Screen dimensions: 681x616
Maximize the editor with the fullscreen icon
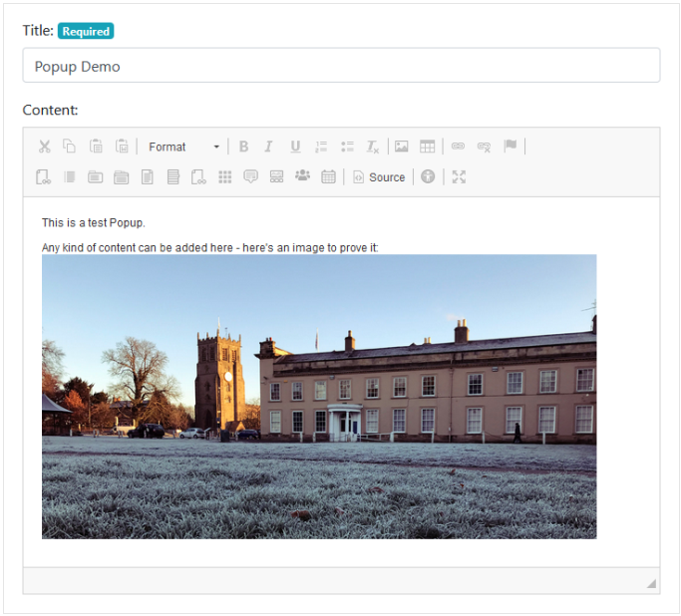(x=459, y=176)
